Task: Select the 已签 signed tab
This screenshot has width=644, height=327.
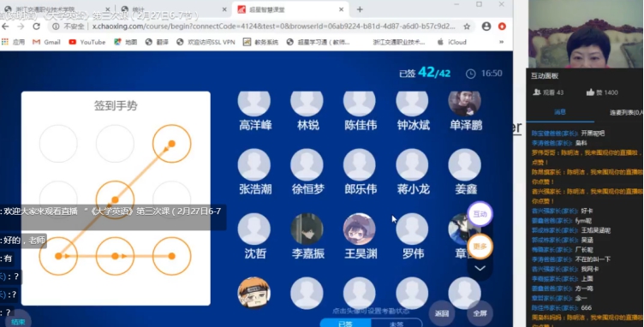Action: coord(345,324)
